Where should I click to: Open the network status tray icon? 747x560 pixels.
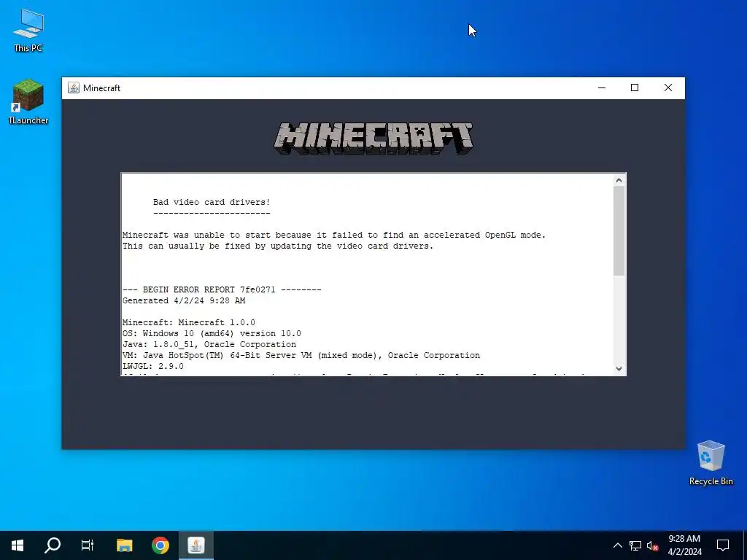(635, 545)
